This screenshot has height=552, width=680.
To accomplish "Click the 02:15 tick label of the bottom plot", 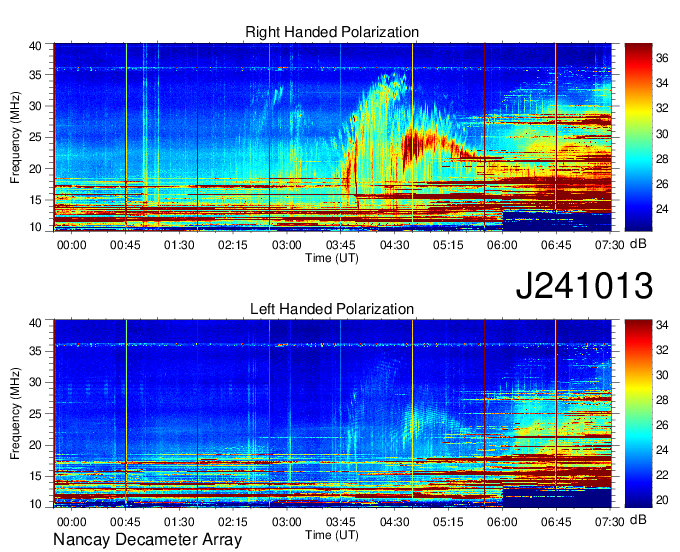I will [233, 522].
